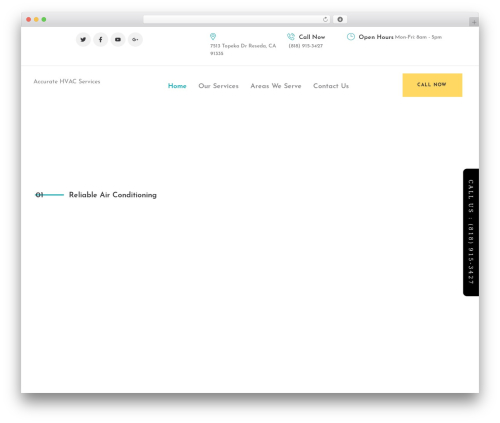The height and width of the screenshot is (423, 500).
Task: Click the yellow minimize window button
Action: (x=36, y=20)
